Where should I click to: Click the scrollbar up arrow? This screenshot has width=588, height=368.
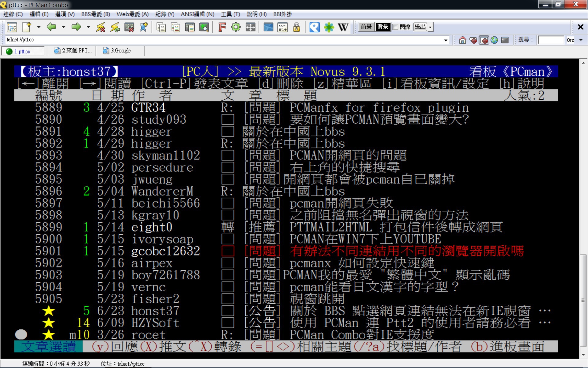coord(583,63)
